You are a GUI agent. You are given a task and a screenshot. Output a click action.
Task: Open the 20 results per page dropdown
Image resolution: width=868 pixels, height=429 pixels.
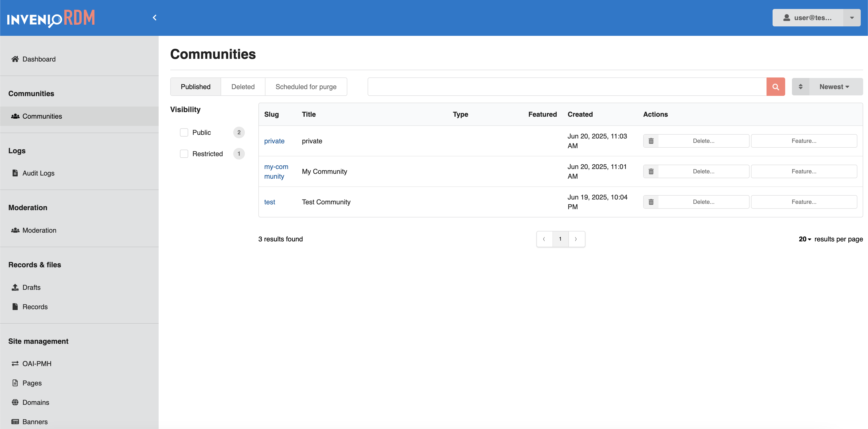click(805, 239)
